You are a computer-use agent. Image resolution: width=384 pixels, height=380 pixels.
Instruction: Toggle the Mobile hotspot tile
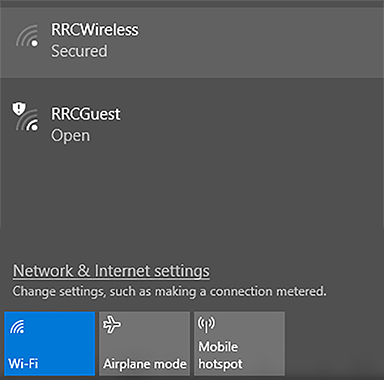point(239,343)
